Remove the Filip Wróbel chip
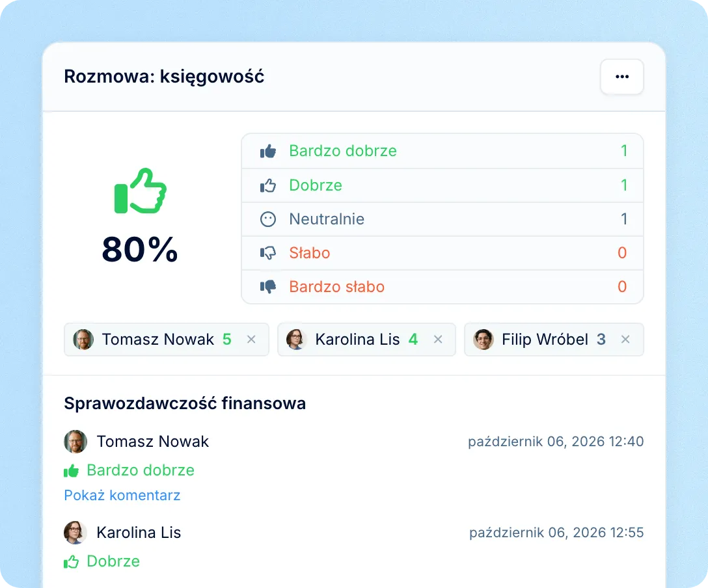 (x=625, y=340)
